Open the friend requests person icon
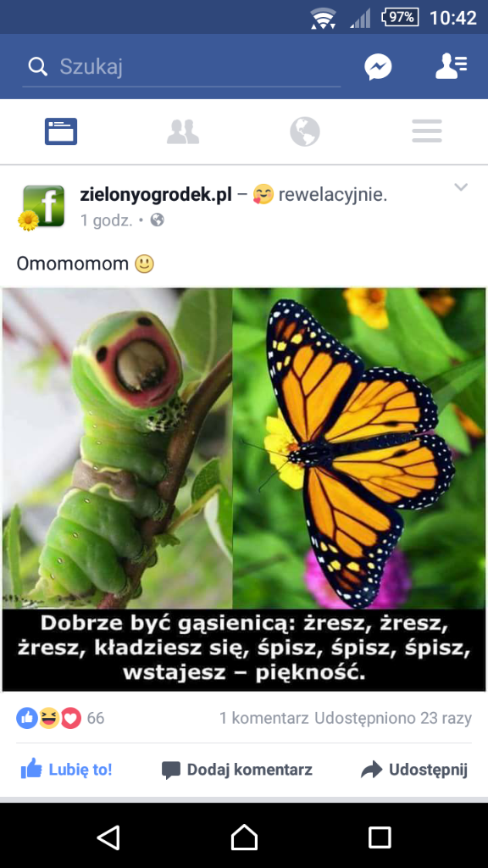Image resolution: width=488 pixels, height=868 pixels. coord(451,67)
